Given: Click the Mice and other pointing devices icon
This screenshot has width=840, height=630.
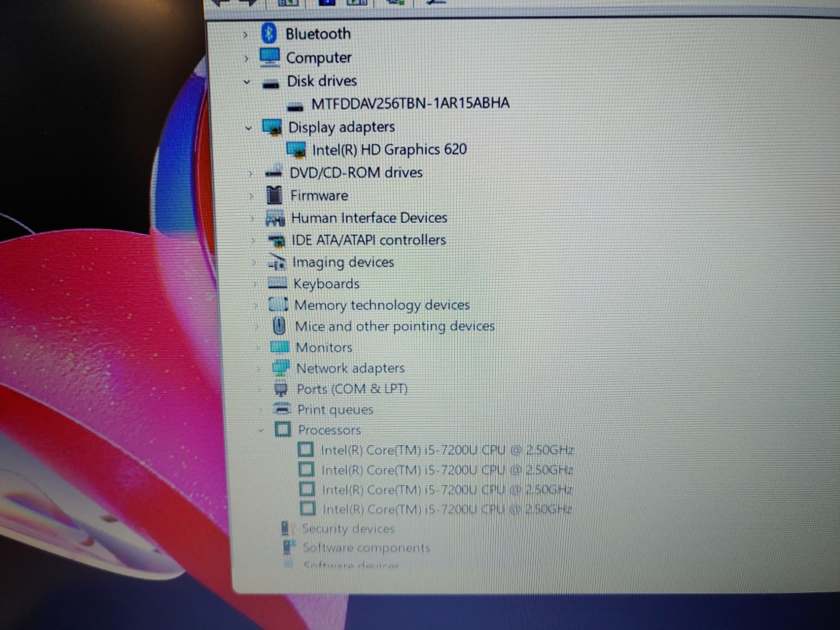Looking at the screenshot, I should tap(279, 325).
